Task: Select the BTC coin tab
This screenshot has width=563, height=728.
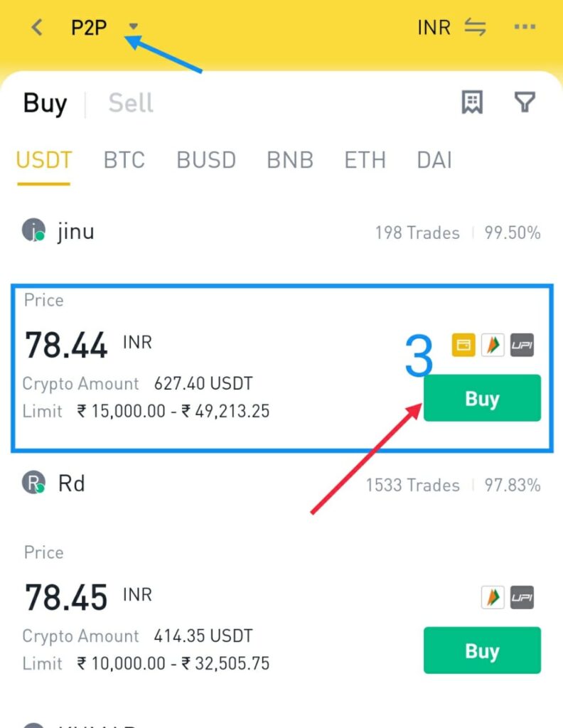Action: click(124, 160)
